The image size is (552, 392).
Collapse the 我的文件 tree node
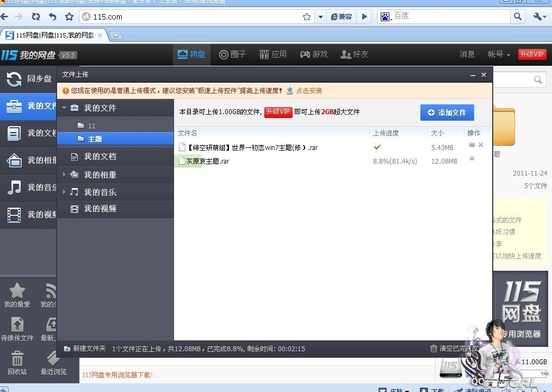pyautogui.click(x=64, y=108)
